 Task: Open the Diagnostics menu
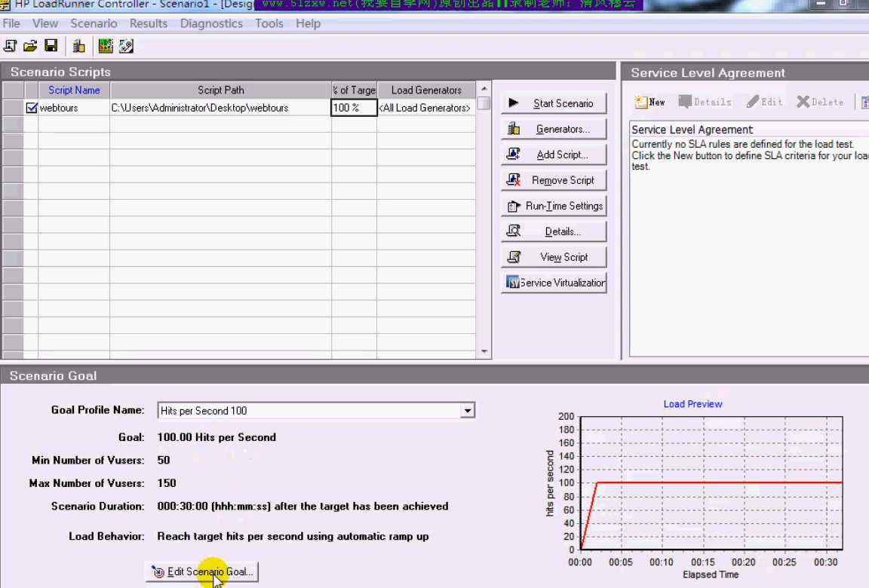[211, 23]
